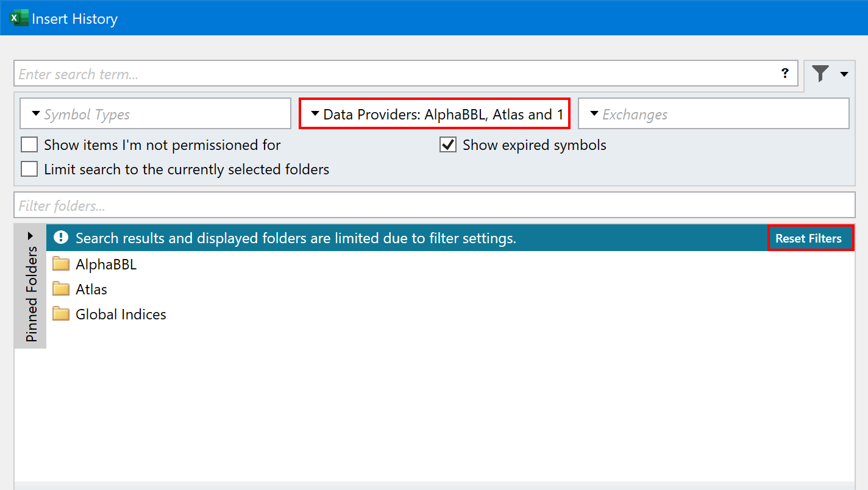Toggle the filter funnel icon
868x490 pixels.
coord(820,74)
